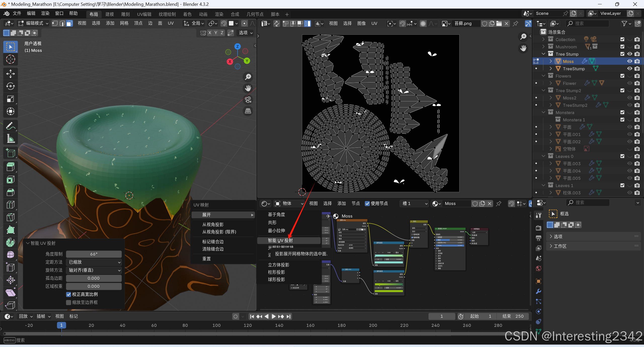This screenshot has height=347, width=644.
Task: Select the Measure ruler tool
Action: pyautogui.click(x=10, y=138)
